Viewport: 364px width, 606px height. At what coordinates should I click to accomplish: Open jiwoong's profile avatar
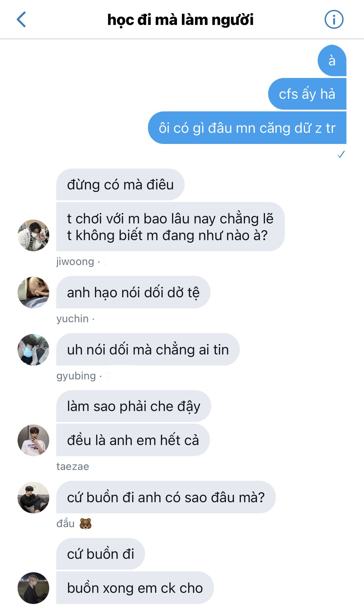click(33, 235)
